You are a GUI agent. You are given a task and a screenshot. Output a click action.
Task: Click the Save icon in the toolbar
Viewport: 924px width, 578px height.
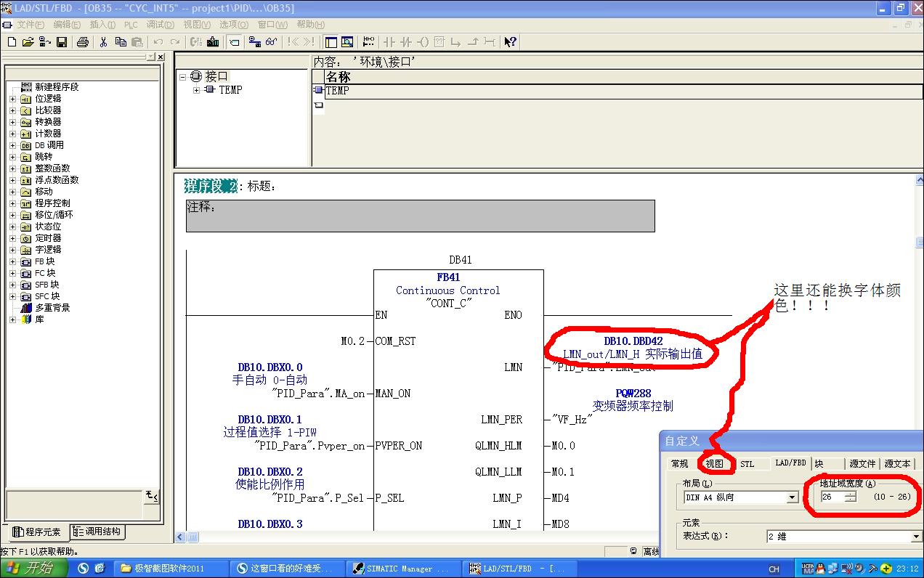pyautogui.click(x=62, y=42)
